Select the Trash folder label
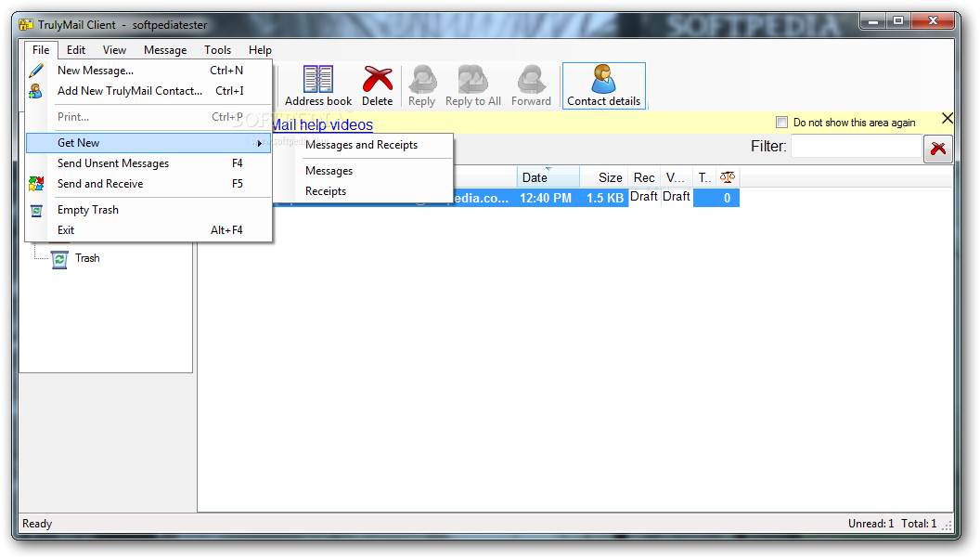 (x=87, y=258)
